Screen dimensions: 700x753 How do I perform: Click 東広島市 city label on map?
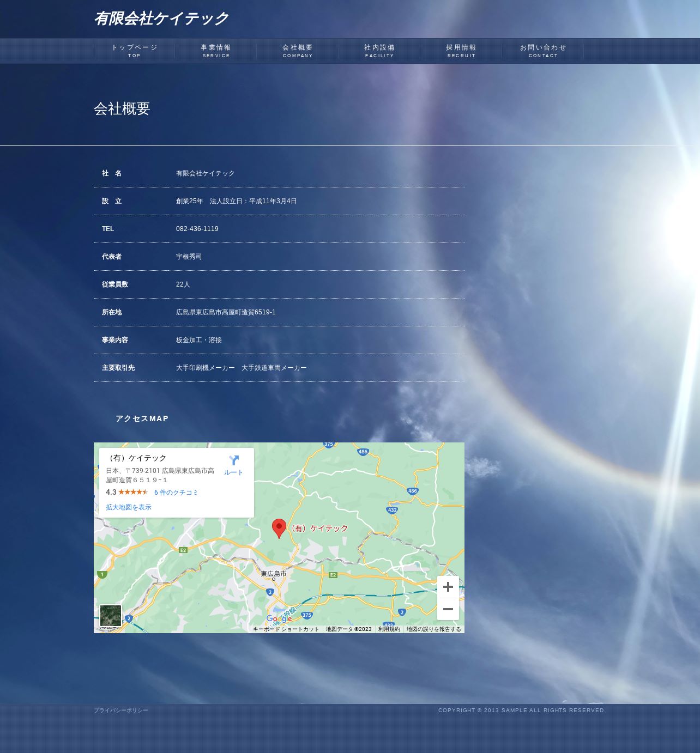[273, 574]
